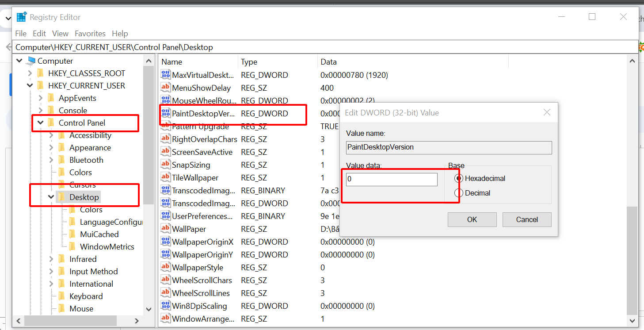Click the WallpaperOriginX DWORD icon
Screen dimensions: 644x330
point(165,242)
